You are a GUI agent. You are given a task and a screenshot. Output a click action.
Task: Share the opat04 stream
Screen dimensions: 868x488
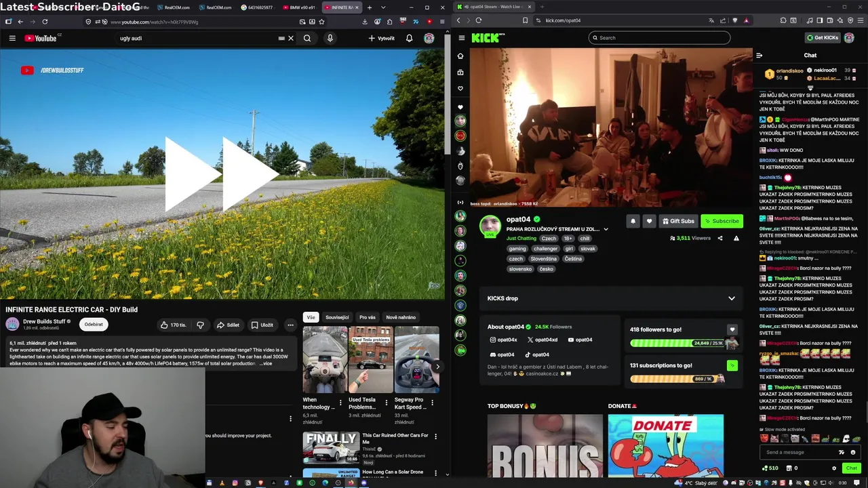[720, 239]
